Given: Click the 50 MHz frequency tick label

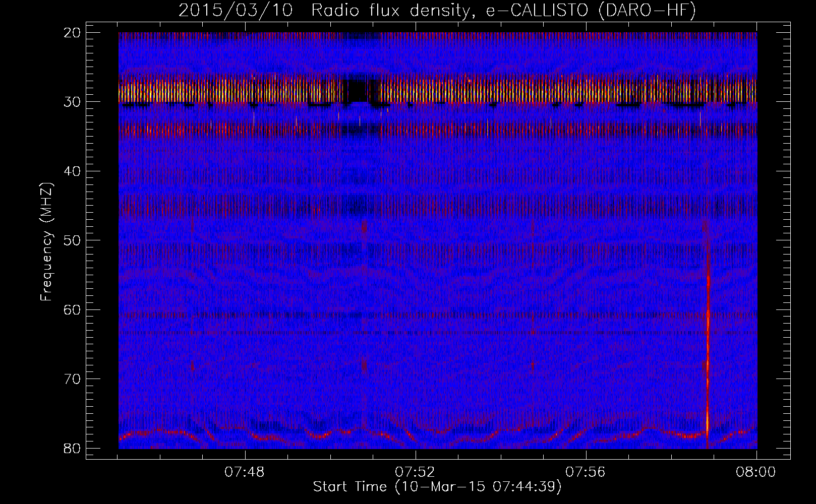Looking at the screenshot, I should [x=72, y=240].
